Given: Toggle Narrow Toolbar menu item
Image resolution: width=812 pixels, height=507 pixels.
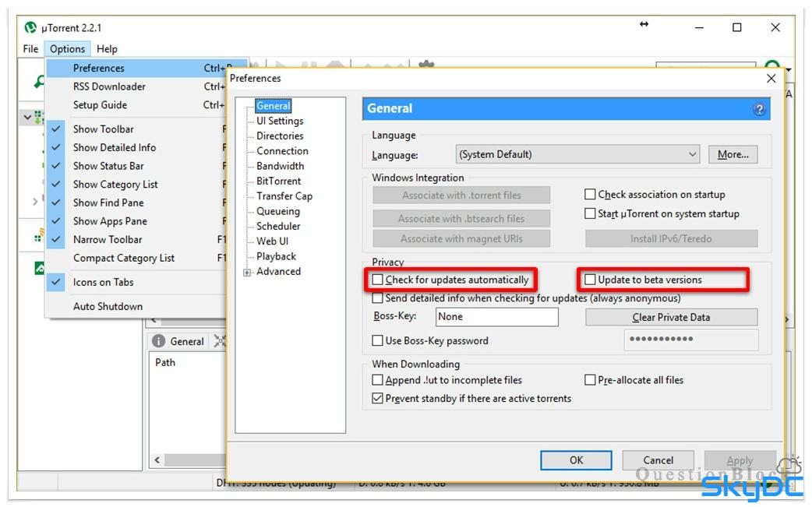Looking at the screenshot, I should [137, 240].
